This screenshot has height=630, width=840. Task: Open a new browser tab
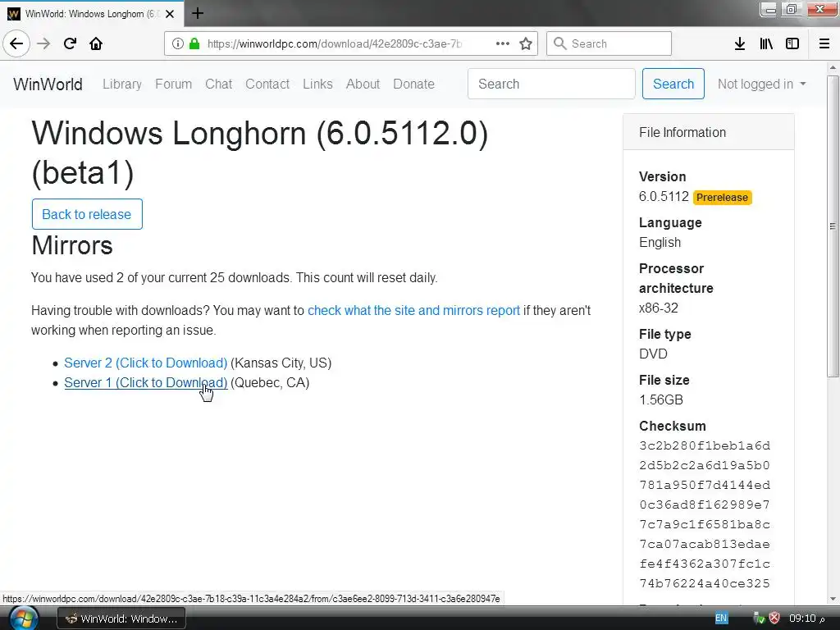[198, 13]
